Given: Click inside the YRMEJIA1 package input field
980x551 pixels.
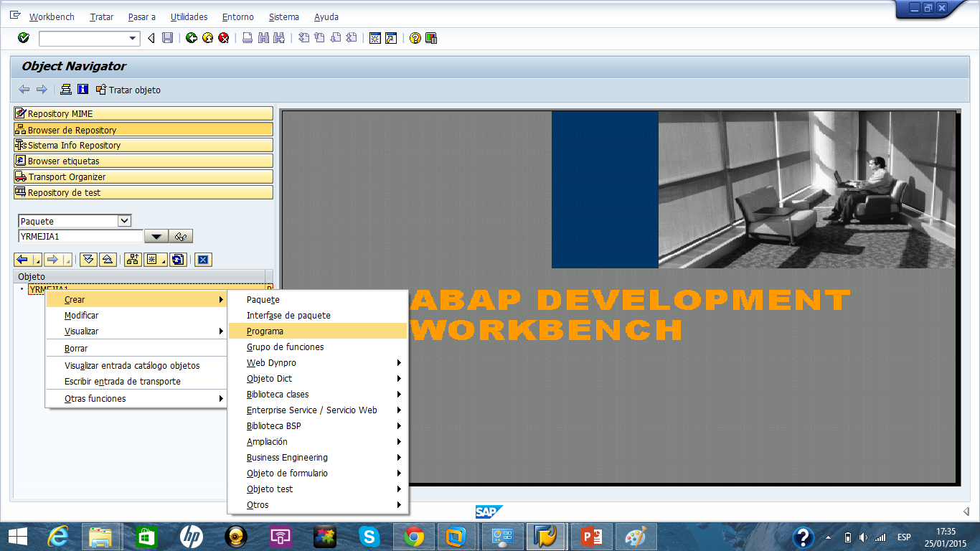Looking at the screenshot, I should 79,235.
